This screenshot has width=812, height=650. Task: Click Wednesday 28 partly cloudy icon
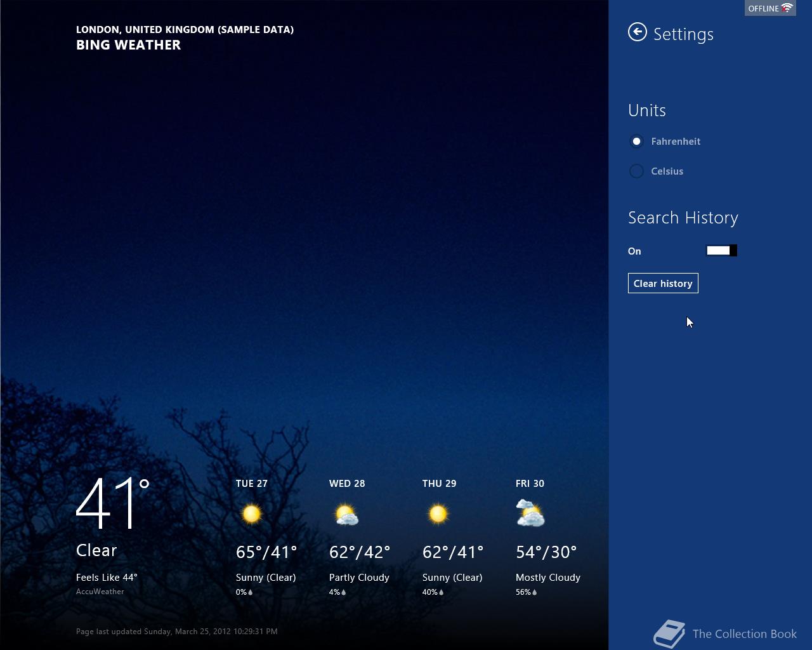tap(346, 514)
